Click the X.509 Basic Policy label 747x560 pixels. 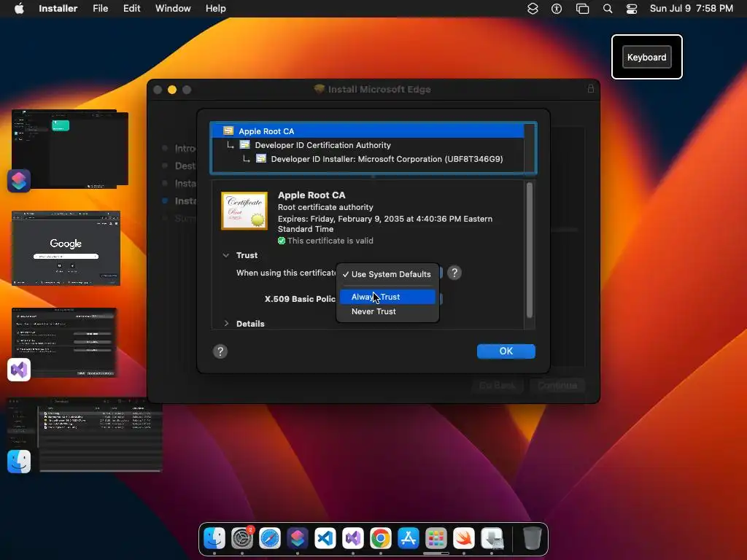[300, 299]
